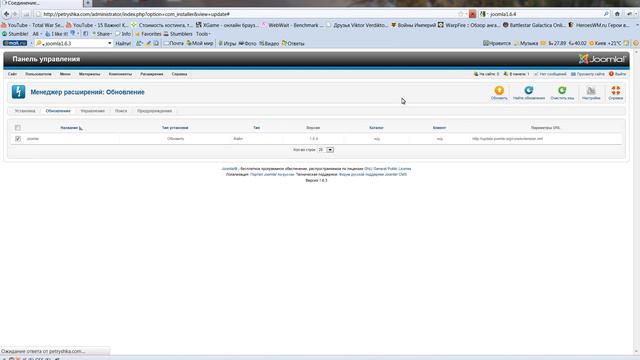640x360 pixels.
Task: Click the Stumble! toolbar button
Action: pos(15,34)
